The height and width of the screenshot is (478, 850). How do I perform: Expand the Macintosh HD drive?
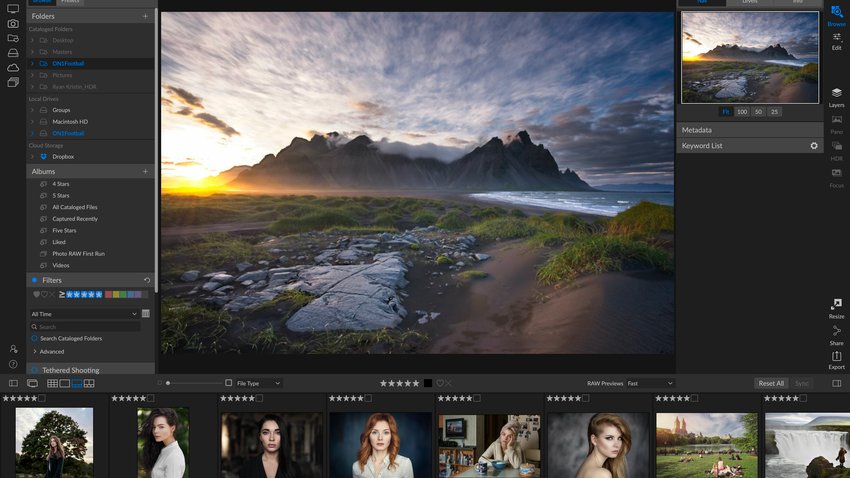coord(32,122)
